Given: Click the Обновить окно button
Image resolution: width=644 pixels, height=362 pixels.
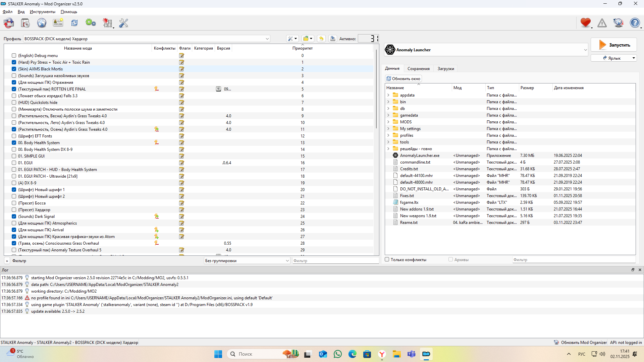Looking at the screenshot, I should pos(403,79).
